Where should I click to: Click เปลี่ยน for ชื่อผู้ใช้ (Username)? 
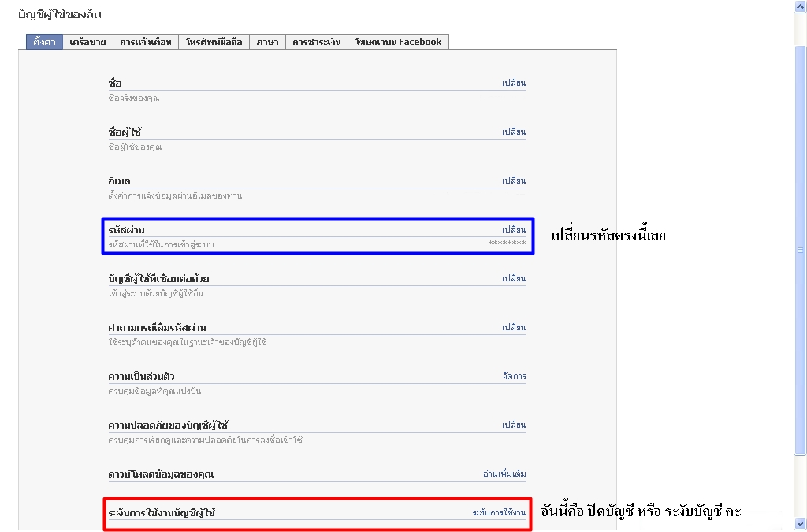click(x=514, y=132)
